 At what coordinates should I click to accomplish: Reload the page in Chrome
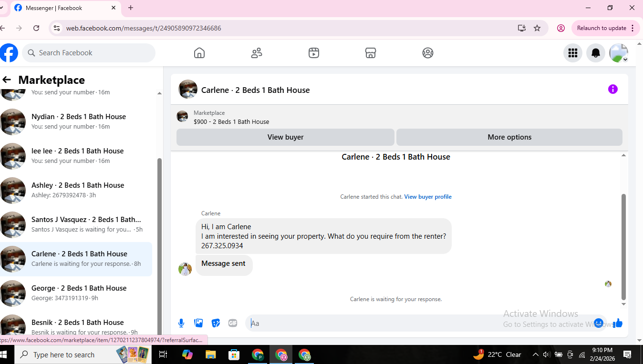36,28
